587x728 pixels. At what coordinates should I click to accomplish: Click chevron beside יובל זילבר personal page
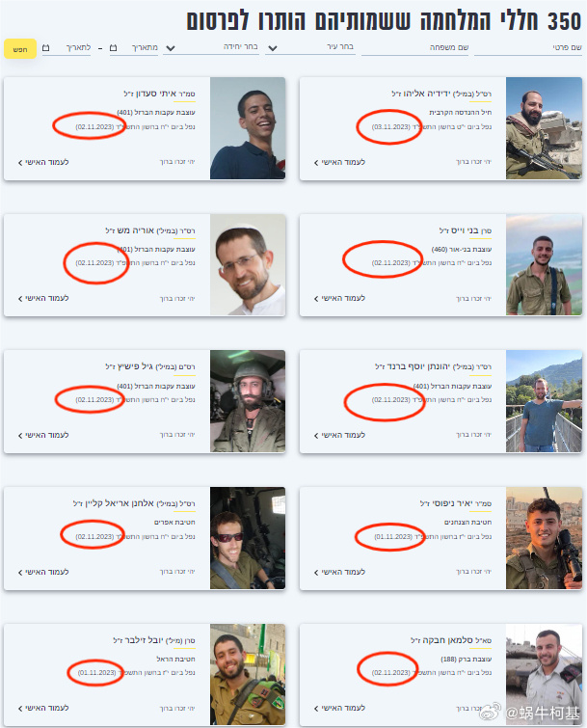20,709
